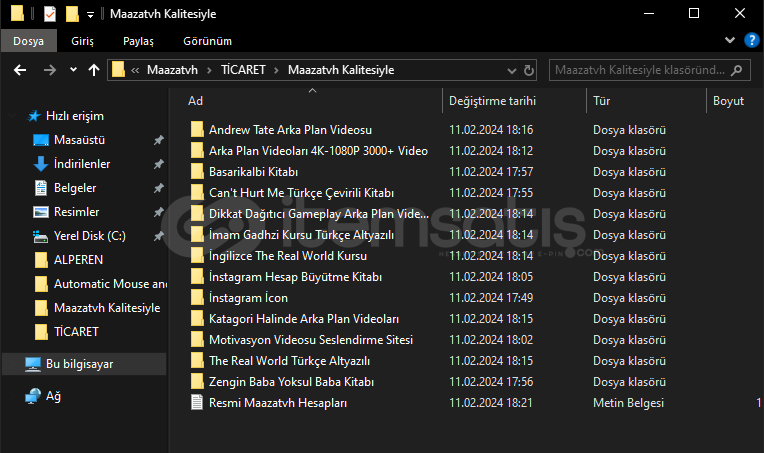Click Maazatvh in the address breadcrumb
The height and width of the screenshot is (453, 764).
(x=172, y=70)
